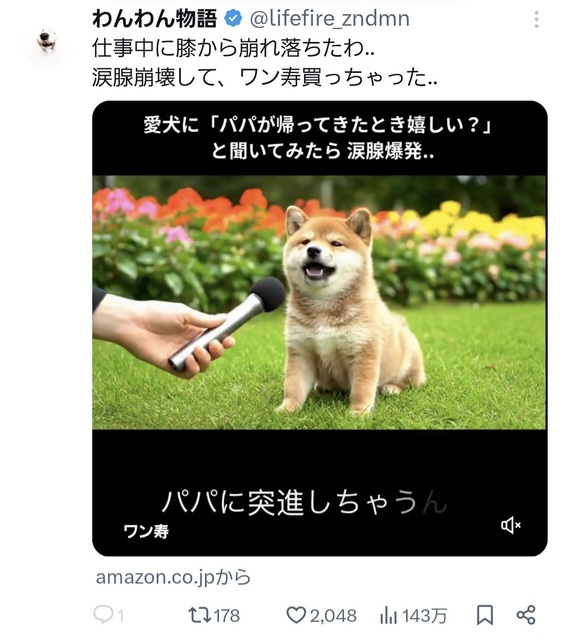
Task: Click the repost count 178
Action: 226,616
